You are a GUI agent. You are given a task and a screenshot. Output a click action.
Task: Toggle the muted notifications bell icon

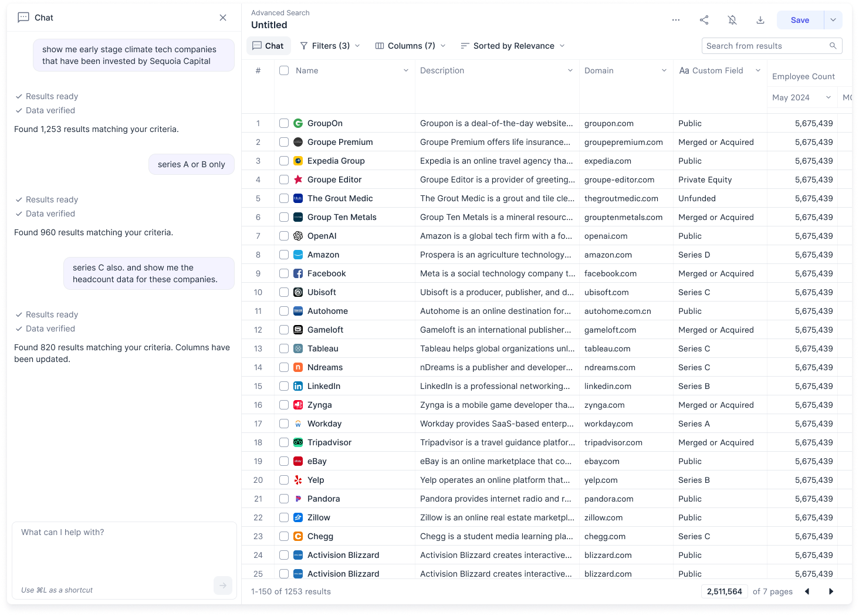732,20
